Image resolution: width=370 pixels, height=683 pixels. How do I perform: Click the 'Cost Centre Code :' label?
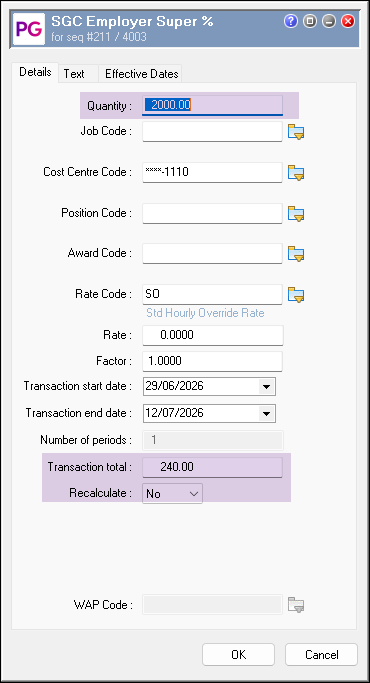tap(88, 172)
